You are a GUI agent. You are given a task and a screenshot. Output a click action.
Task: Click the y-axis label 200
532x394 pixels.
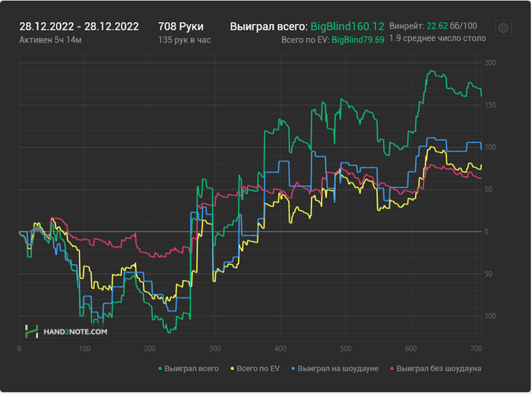[490, 62]
